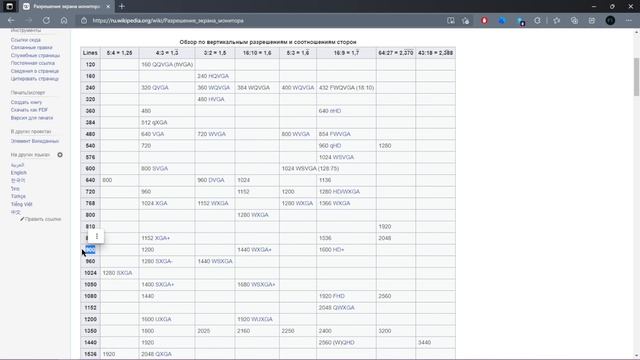Switch to the English language version
Viewport: 640px width, 360px height.
click(19, 173)
